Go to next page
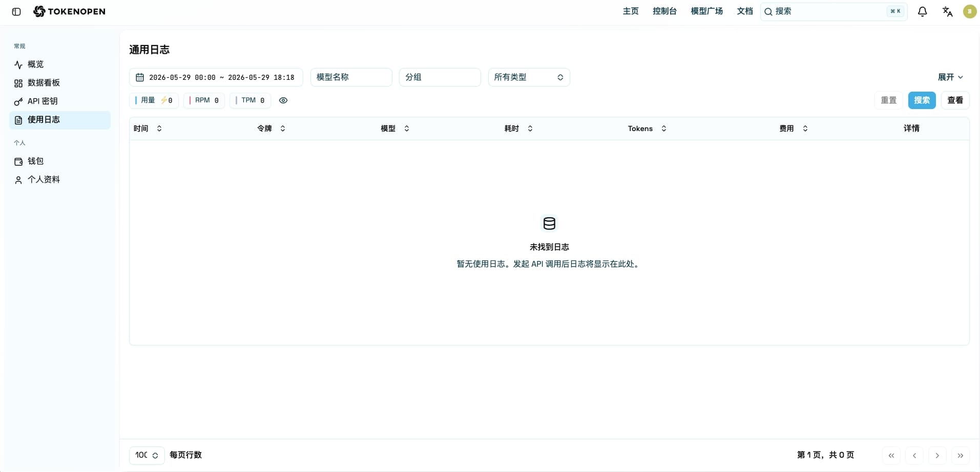 (x=937, y=455)
